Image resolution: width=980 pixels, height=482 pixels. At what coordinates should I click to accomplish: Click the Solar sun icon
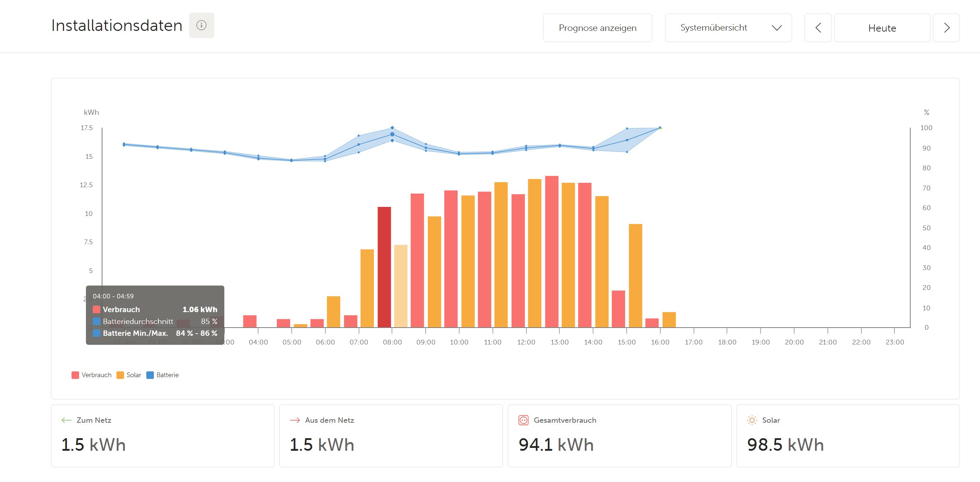[x=752, y=420]
